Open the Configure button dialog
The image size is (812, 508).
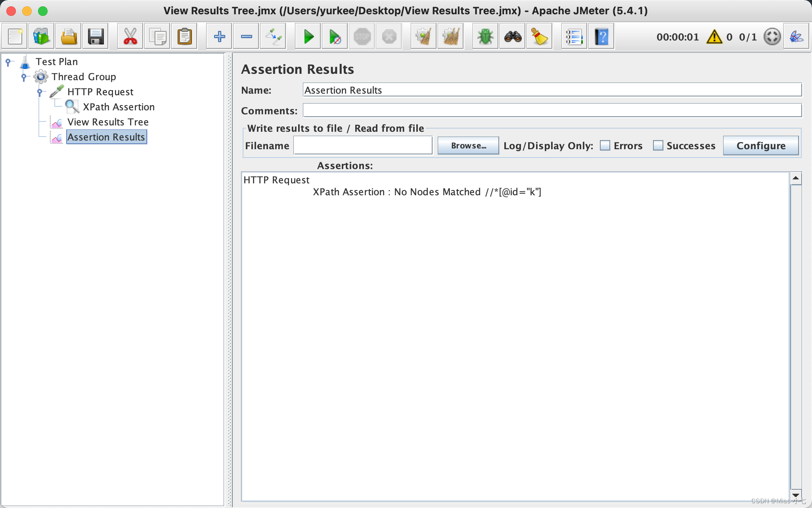tap(761, 146)
